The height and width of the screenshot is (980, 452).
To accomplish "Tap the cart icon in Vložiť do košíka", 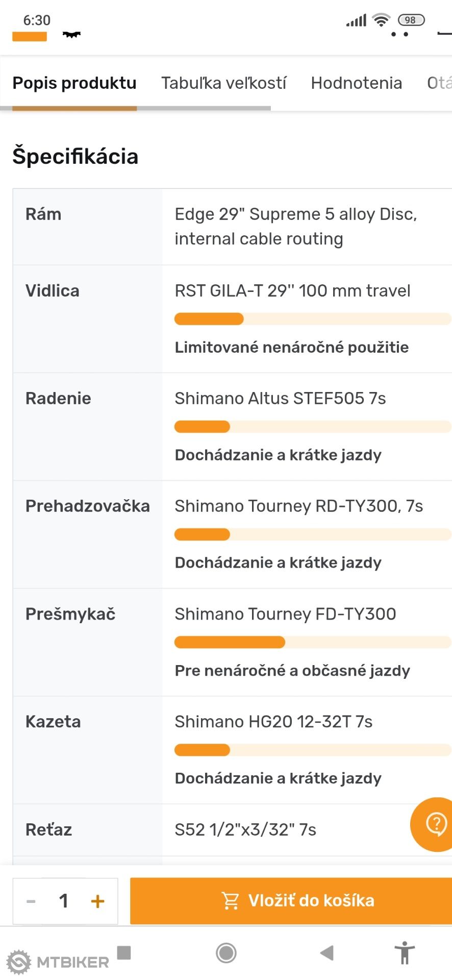I will 230,900.
